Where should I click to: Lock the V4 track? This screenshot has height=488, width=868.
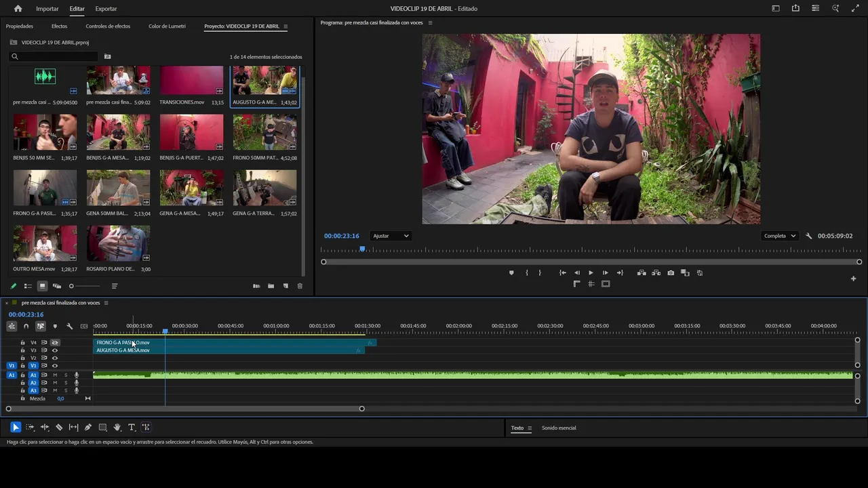[22, 342]
